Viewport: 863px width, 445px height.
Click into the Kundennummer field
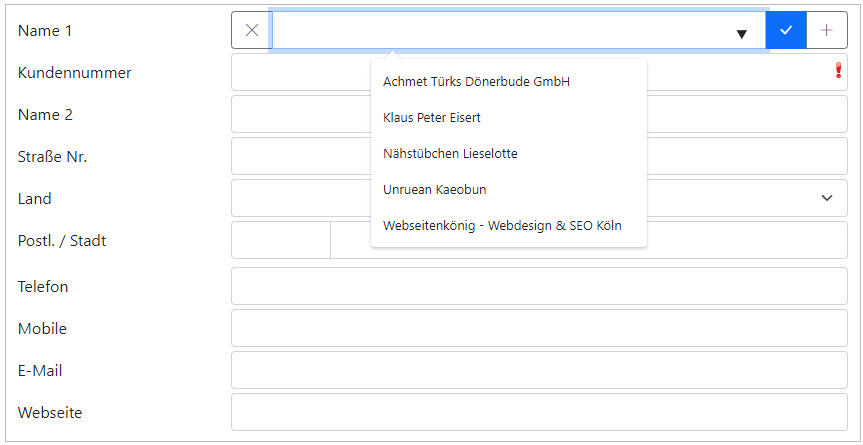click(300, 72)
